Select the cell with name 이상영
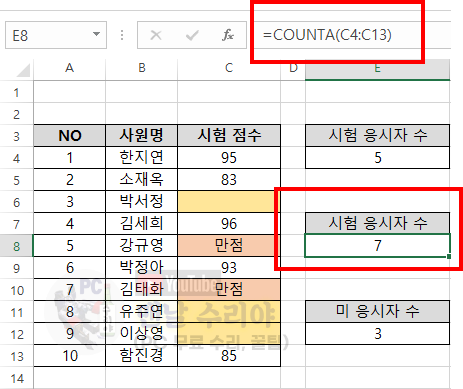 [x=142, y=334]
